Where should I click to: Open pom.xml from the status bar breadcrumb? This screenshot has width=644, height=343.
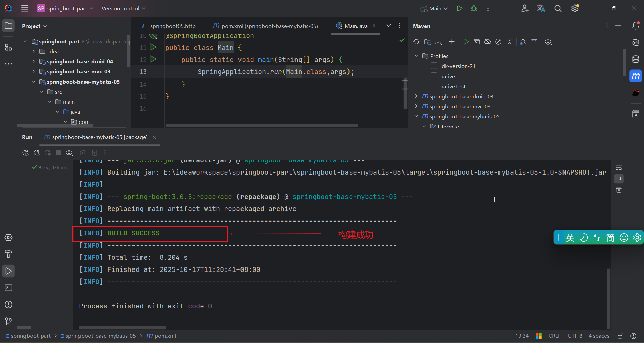164,336
